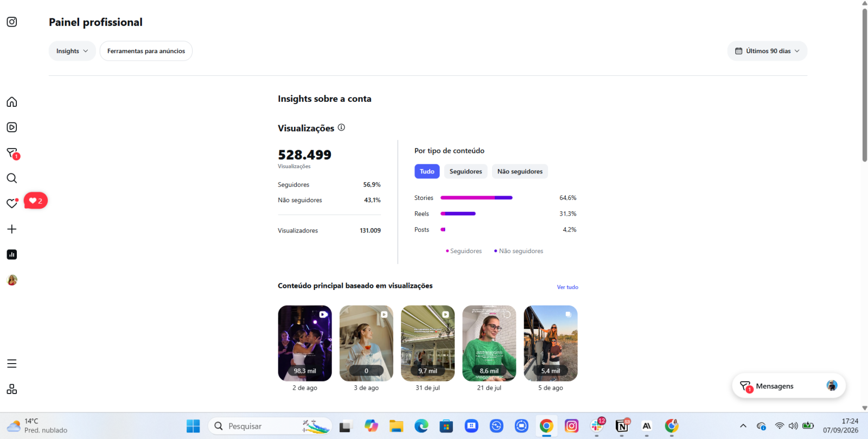
Task: Click the Stories views bar
Action: point(476,198)
